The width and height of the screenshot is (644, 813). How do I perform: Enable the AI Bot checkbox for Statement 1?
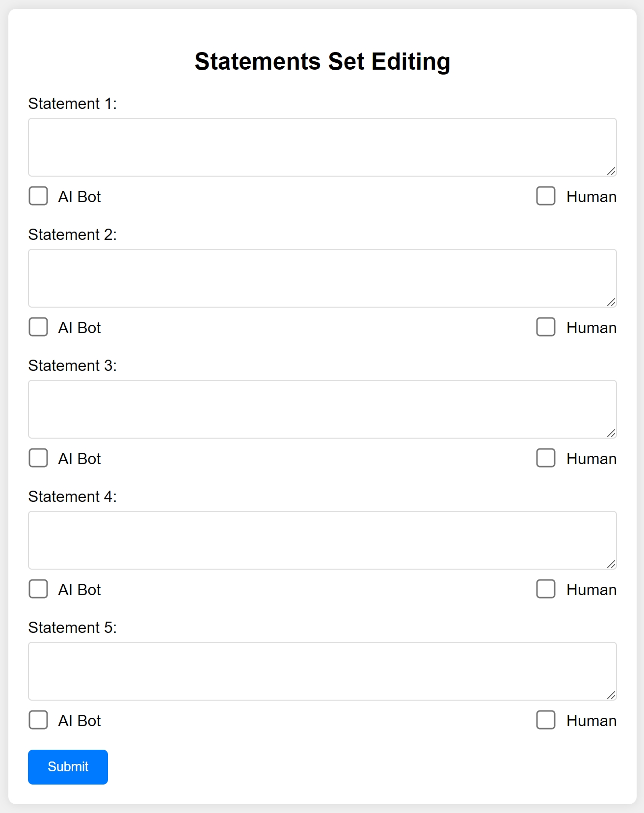[x=38, y=197]
